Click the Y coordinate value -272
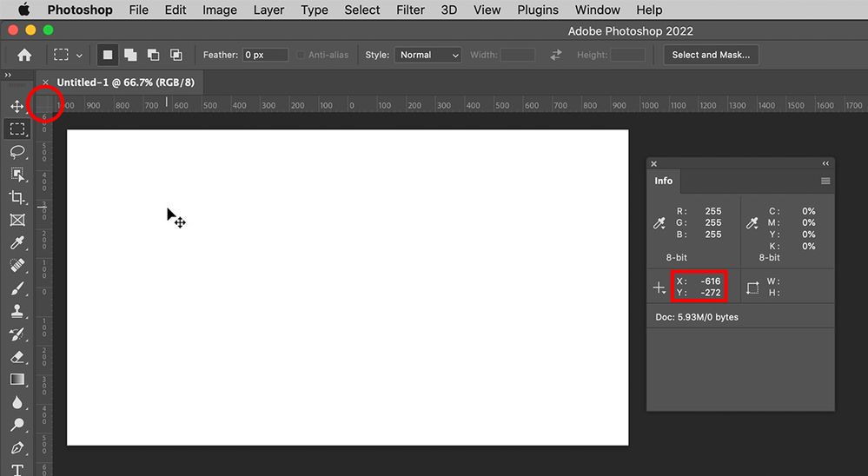The image size is (868, 476). (711, 293)
